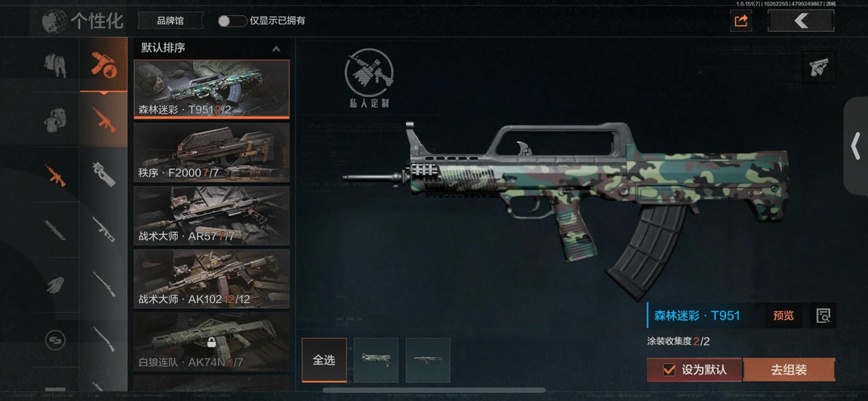Click the 预览 preview link
Screen dimensions: 868x401
coord(783,316)
